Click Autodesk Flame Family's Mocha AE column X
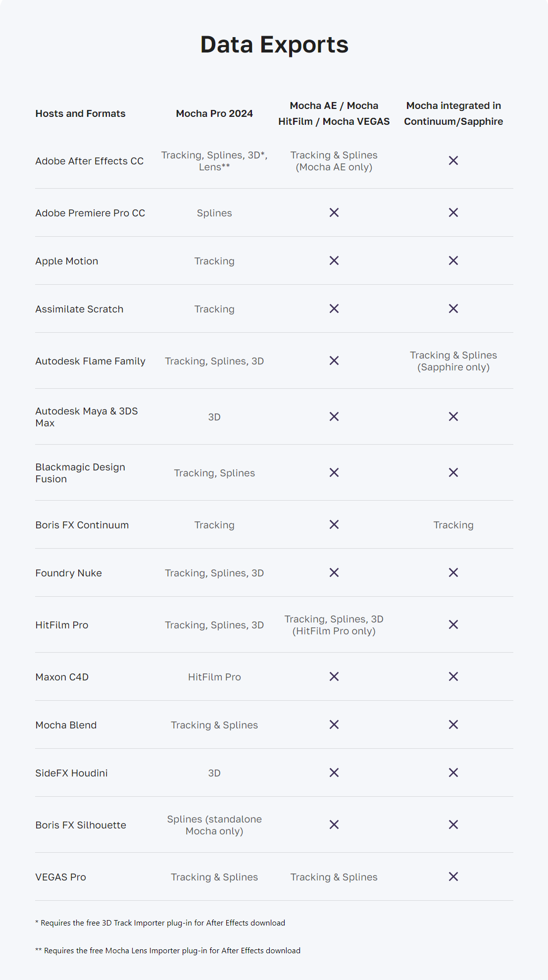This screenshot has width=548, height=980. pyautogui.click(x=334, y=361)
